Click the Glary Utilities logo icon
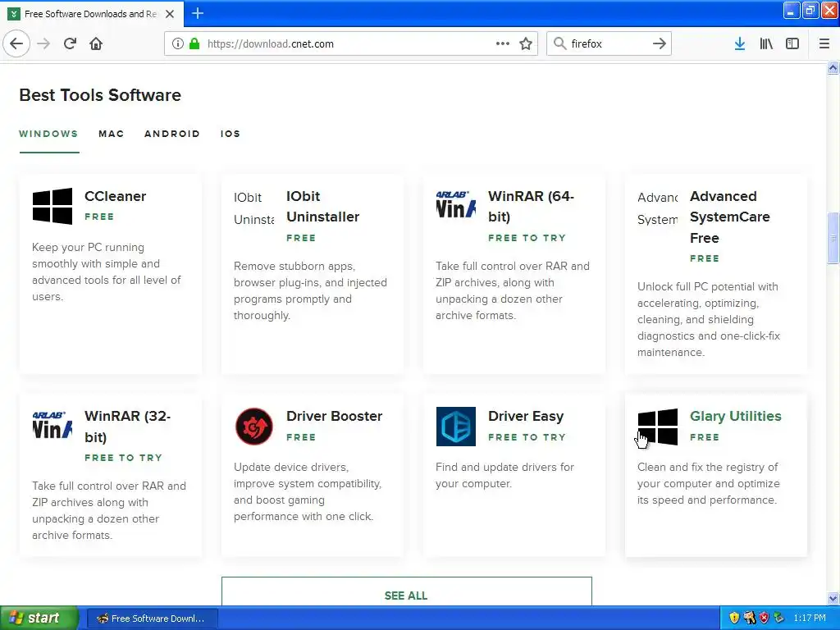Screen dimensions: 840x630 click(x=657, y=426)
